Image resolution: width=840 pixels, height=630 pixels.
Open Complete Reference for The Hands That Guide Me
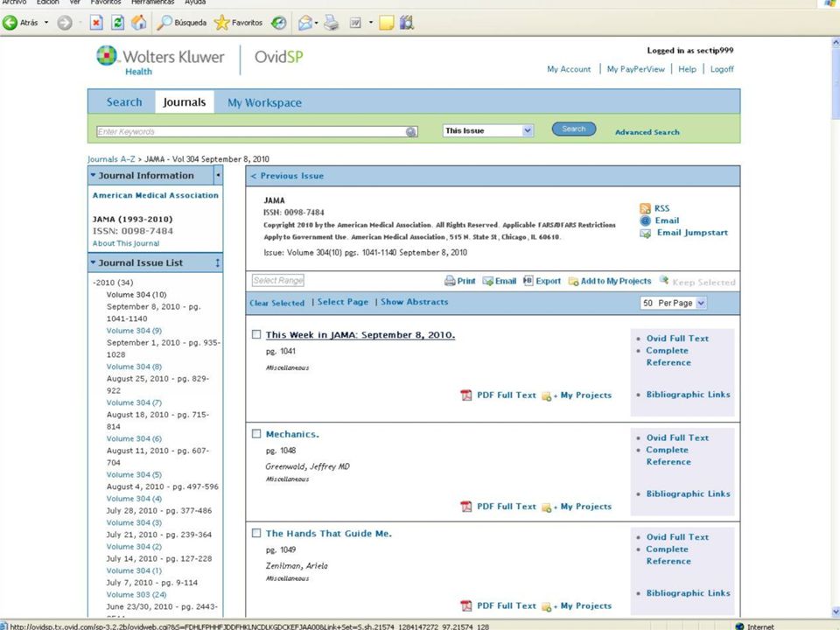coord(668,555)
